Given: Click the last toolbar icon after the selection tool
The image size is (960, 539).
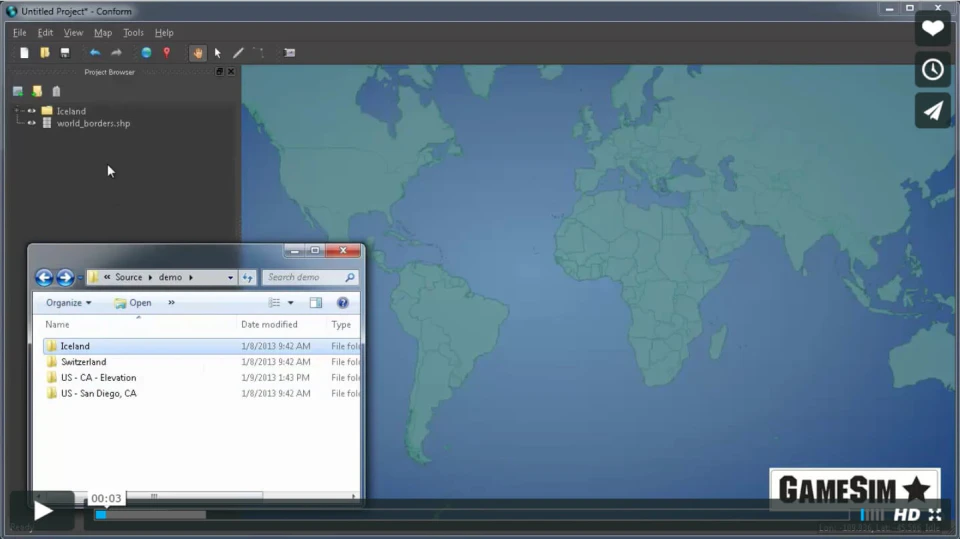Looking at the screenshot, I should pos(290,53).
